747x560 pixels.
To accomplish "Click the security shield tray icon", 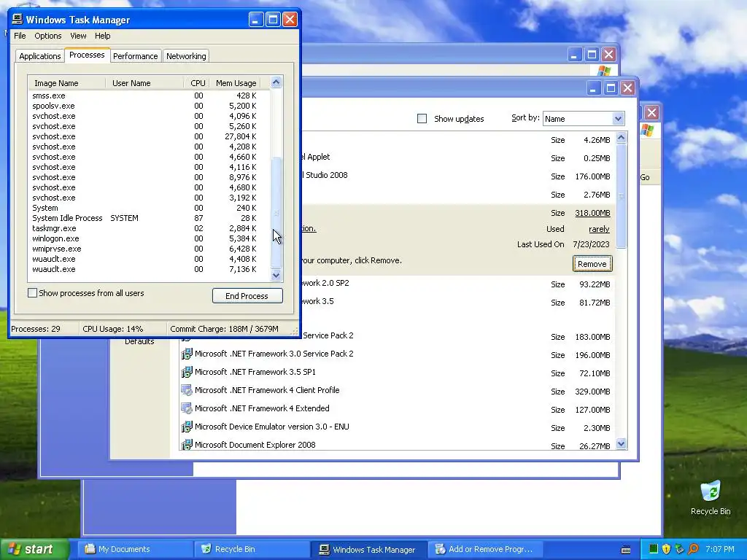I will coord(666,549).
